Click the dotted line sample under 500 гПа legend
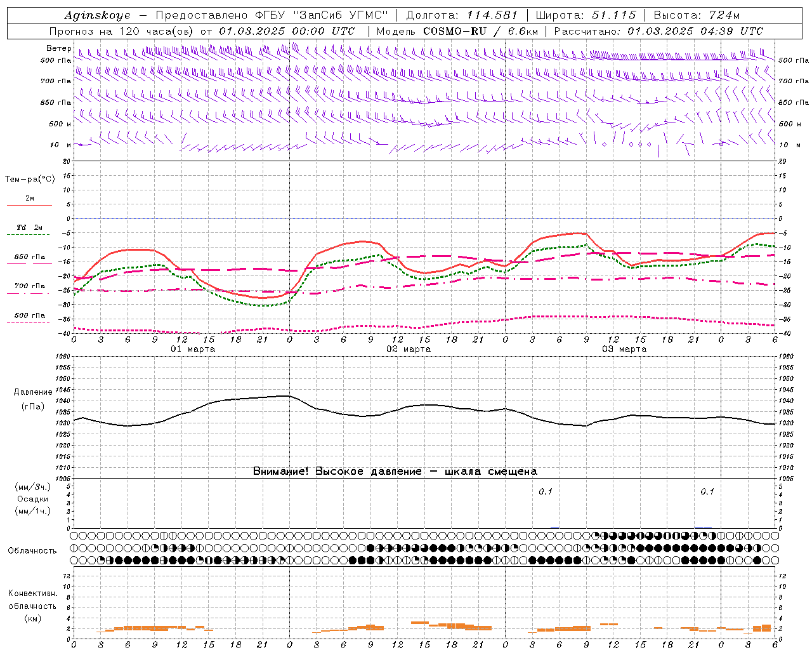The image size is (812, 650). point(29,322)
